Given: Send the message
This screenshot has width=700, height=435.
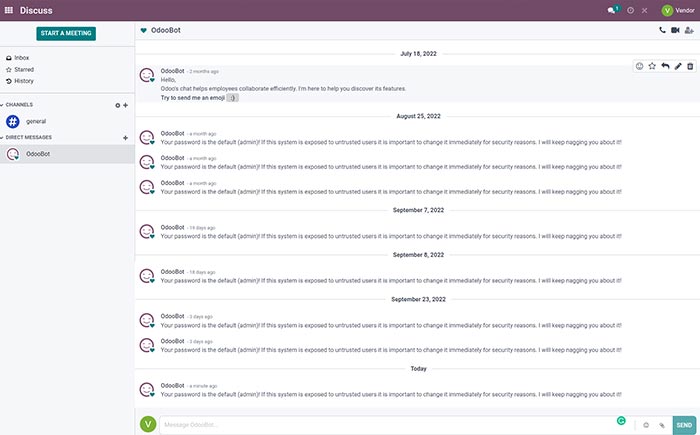Looking at the screenshot, I should tap(684, 425).
